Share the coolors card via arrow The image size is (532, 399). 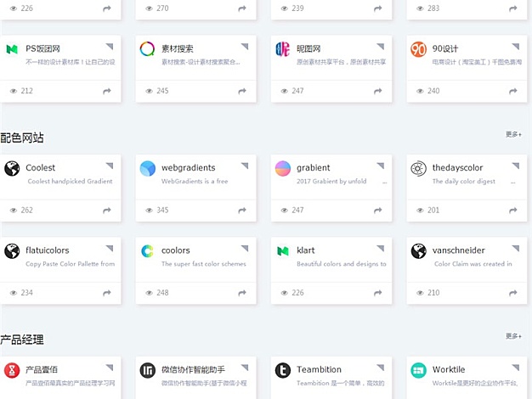(242, 293)
